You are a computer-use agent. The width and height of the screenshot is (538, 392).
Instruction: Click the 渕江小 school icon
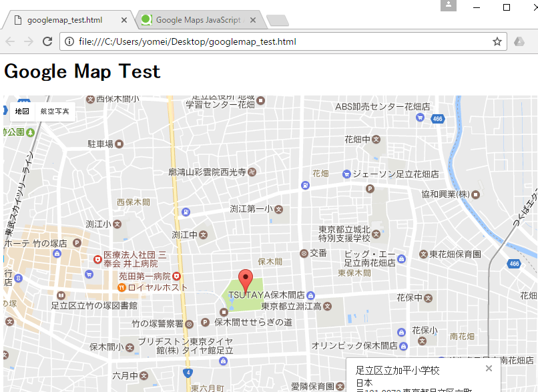coord(117,224)
